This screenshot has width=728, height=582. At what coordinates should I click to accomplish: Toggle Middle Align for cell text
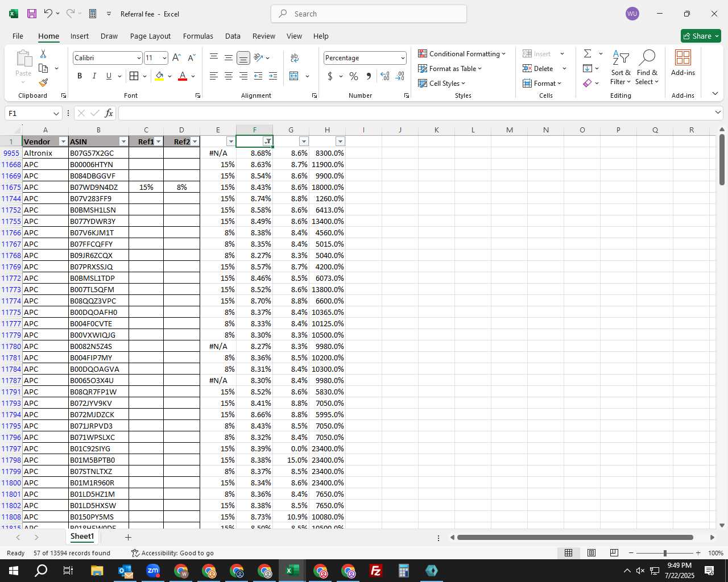tap(229, 57)
